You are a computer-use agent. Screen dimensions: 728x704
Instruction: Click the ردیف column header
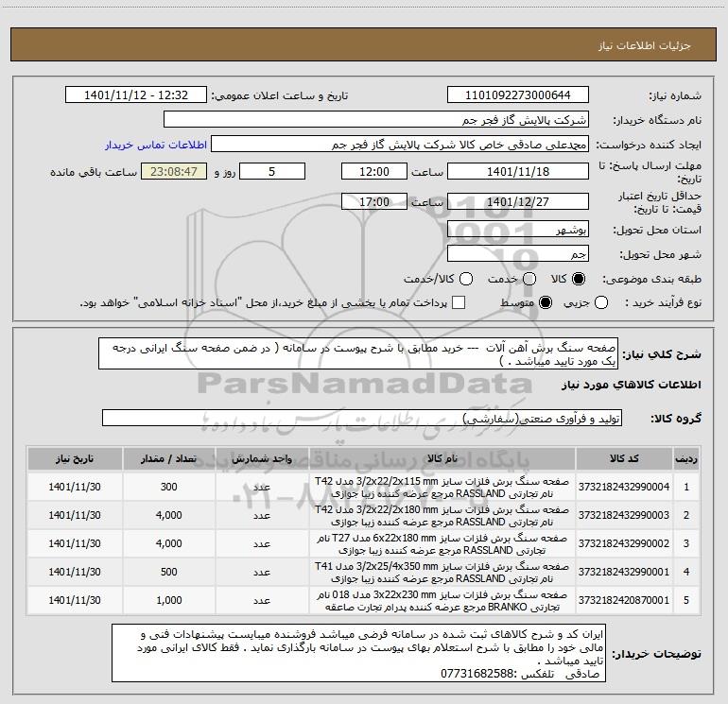686,459
